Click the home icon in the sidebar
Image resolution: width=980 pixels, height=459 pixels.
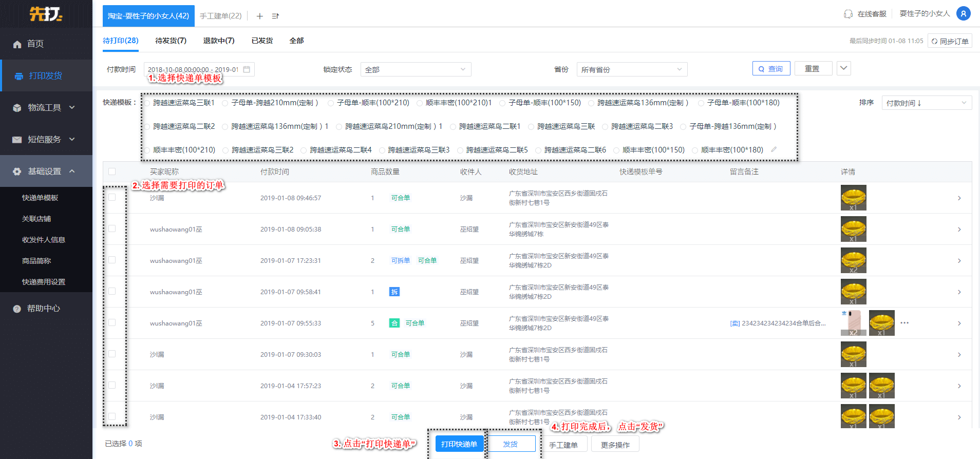tap(17, 44)
